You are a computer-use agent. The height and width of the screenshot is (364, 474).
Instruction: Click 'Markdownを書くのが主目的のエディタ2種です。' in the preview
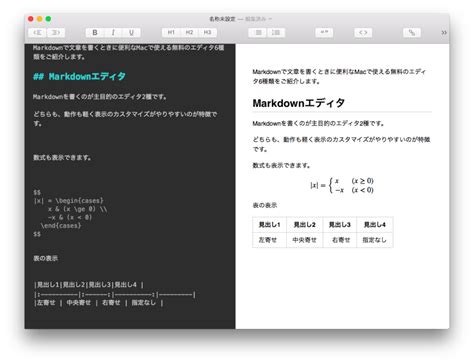click(x=318, y=124)
